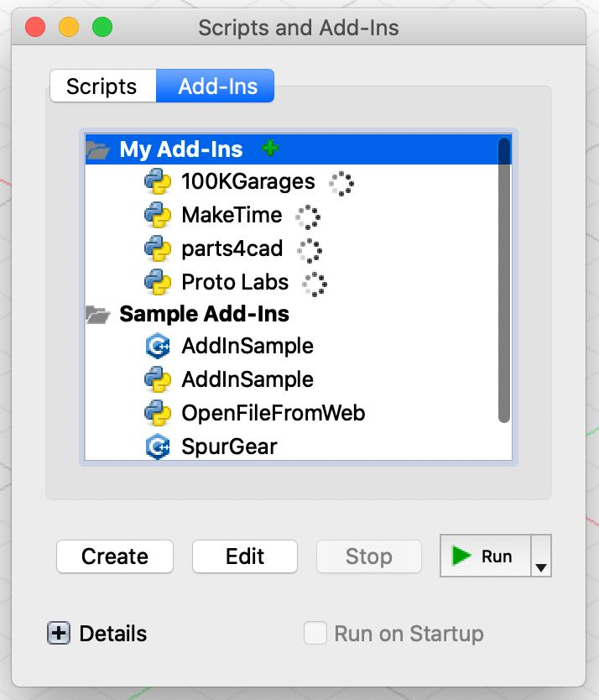
Task: Open the Run button dropdown arrow
Action: click(541, 556)
